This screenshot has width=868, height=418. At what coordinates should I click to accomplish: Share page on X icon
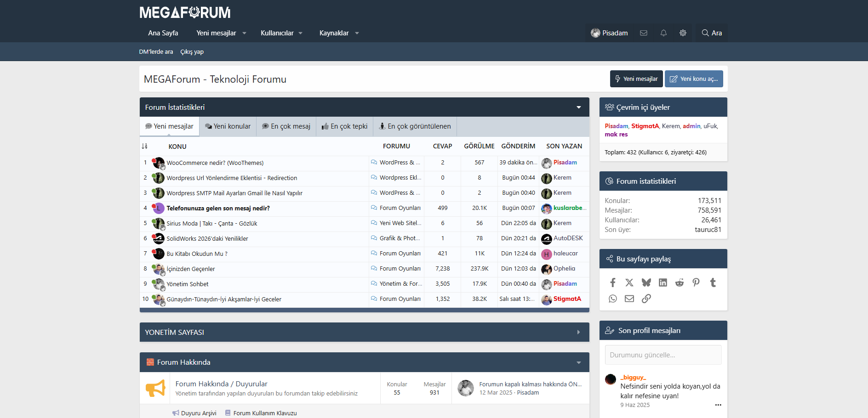click(629, 282)
